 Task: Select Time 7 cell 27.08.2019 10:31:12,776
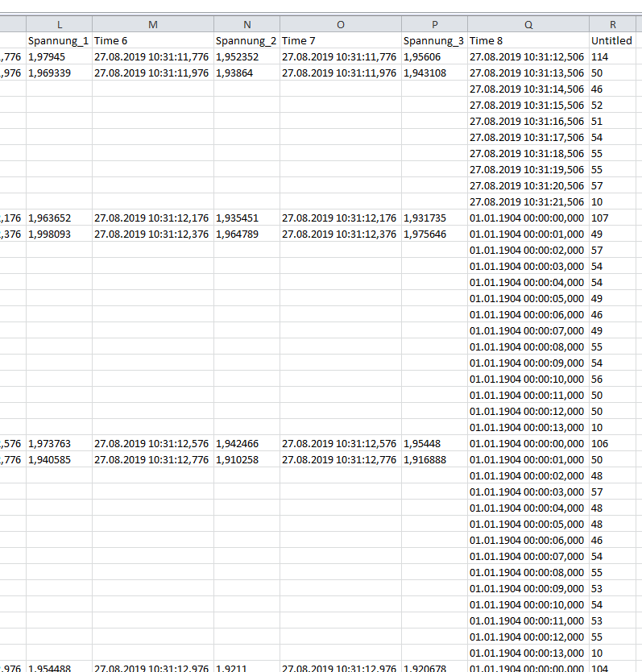coord(341,459)
